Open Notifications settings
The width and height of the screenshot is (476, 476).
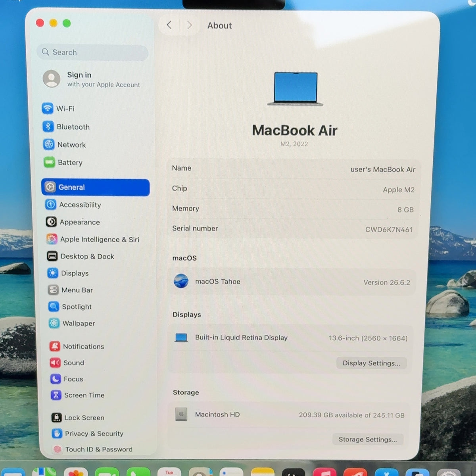[x=77, y=346]
